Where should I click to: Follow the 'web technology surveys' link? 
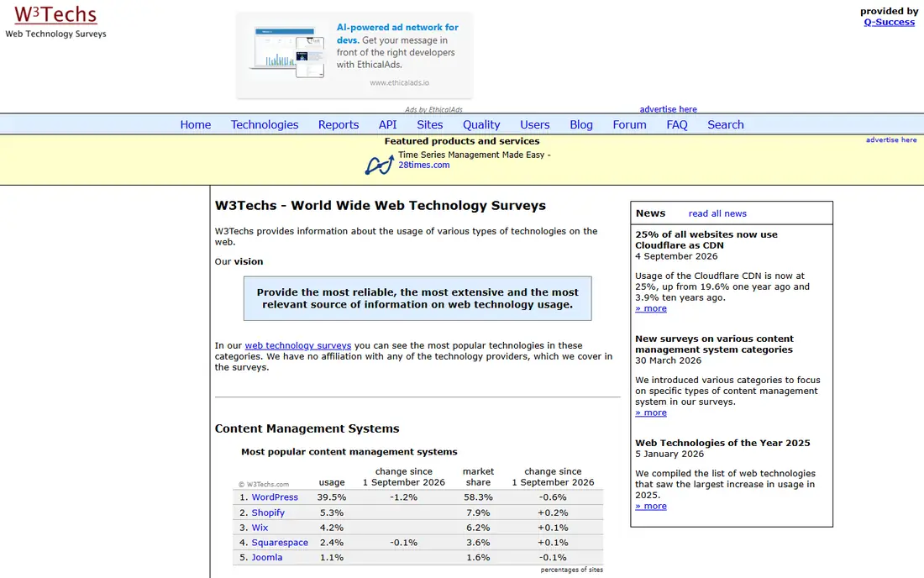point(297,346)
